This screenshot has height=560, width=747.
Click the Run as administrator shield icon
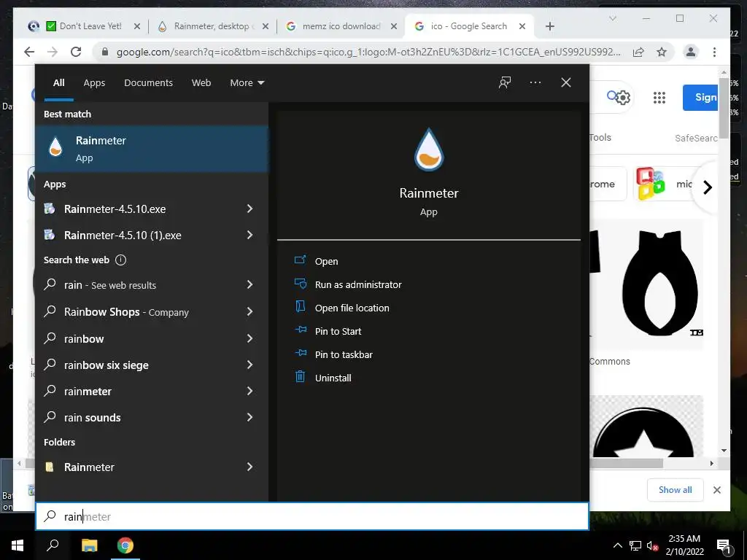pyautogui.click(x=300, y=284)
